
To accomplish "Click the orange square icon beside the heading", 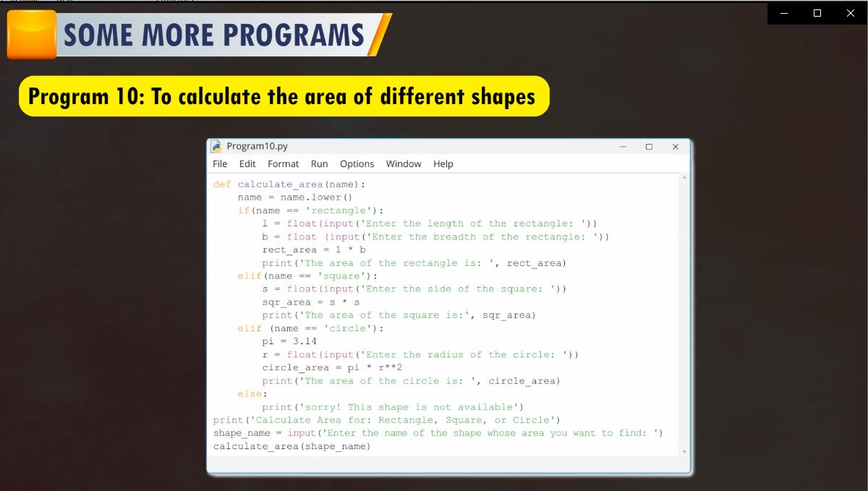I will pos(32,35).
